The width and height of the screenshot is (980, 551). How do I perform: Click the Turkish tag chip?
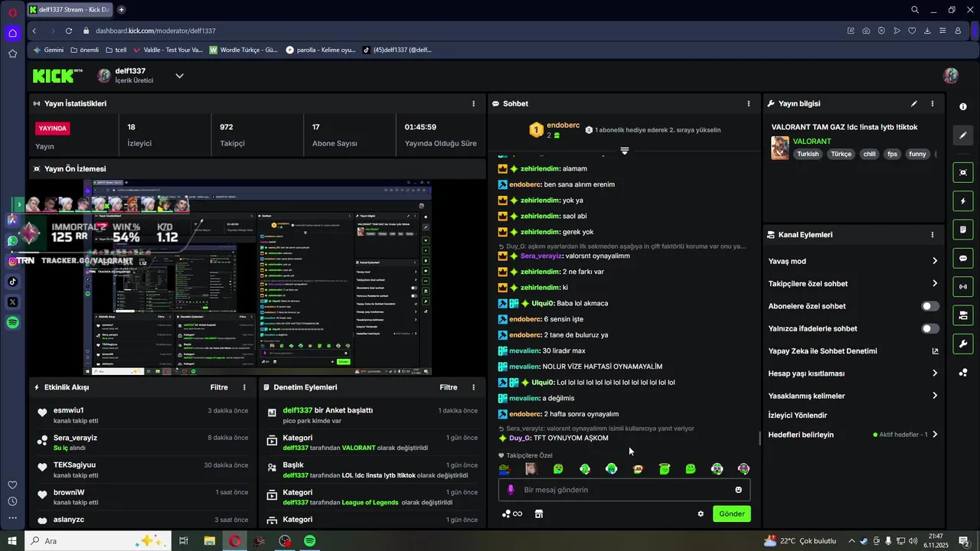point(808,154)
